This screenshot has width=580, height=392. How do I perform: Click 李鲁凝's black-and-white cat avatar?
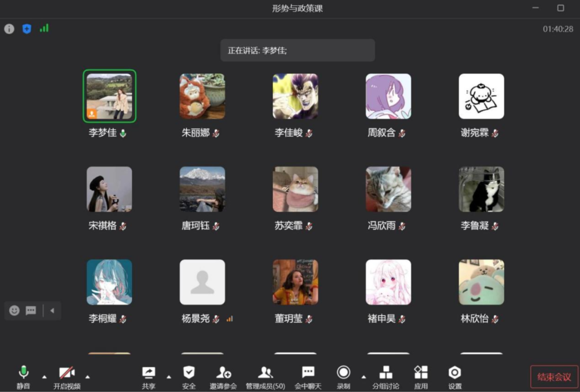click(481, 189)
